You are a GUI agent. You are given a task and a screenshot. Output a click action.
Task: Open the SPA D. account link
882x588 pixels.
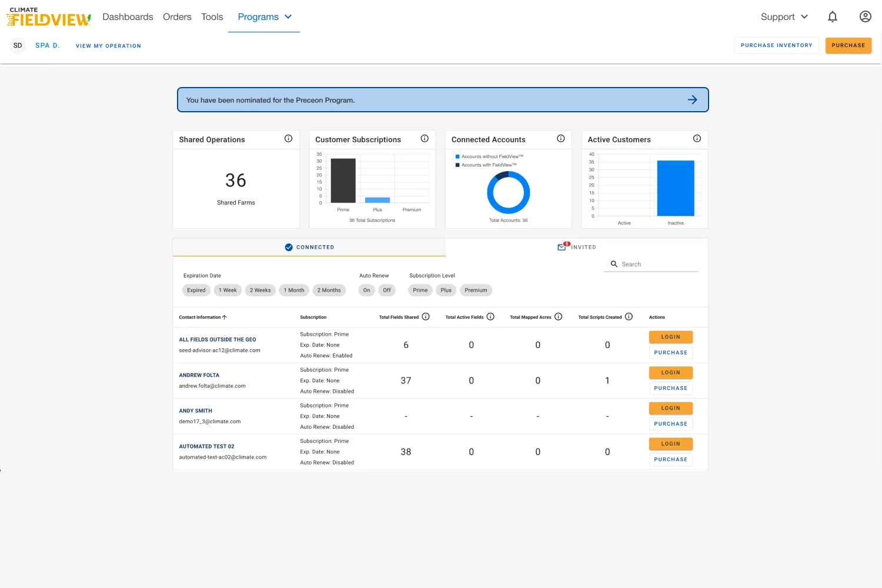[48, 45]
